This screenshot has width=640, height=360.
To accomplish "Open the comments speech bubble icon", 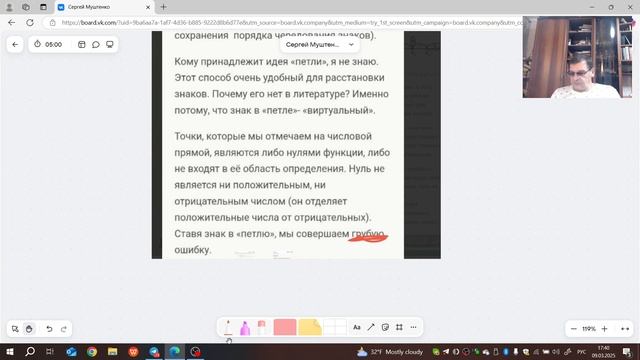I will [x=96, y=44].
